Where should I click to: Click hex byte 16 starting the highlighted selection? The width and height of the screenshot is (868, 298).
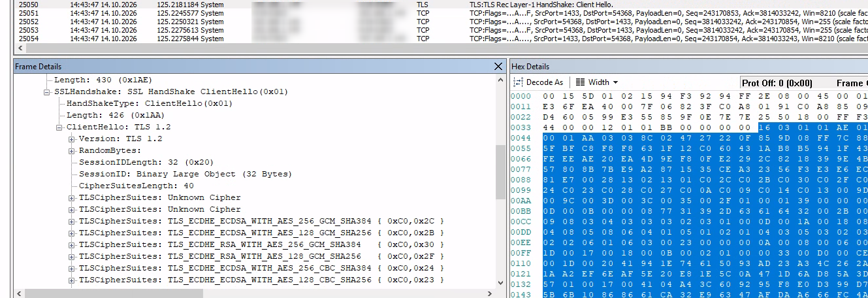(766, 127)
